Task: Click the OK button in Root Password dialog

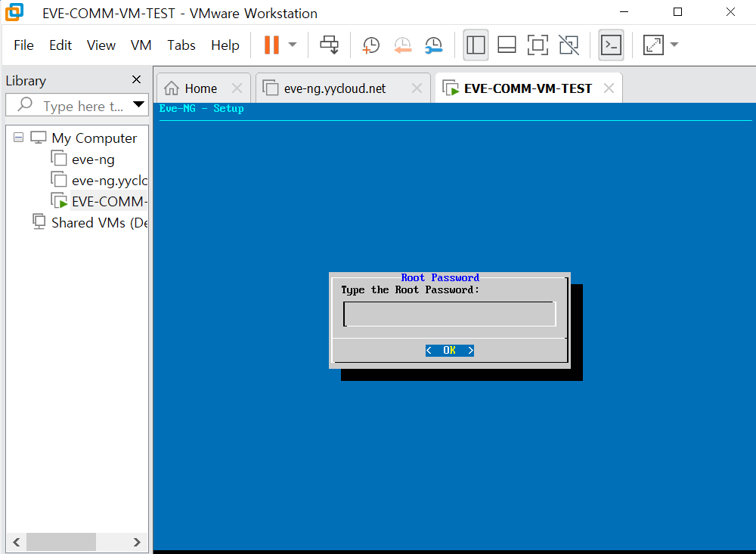Action: tap(449, 351)
